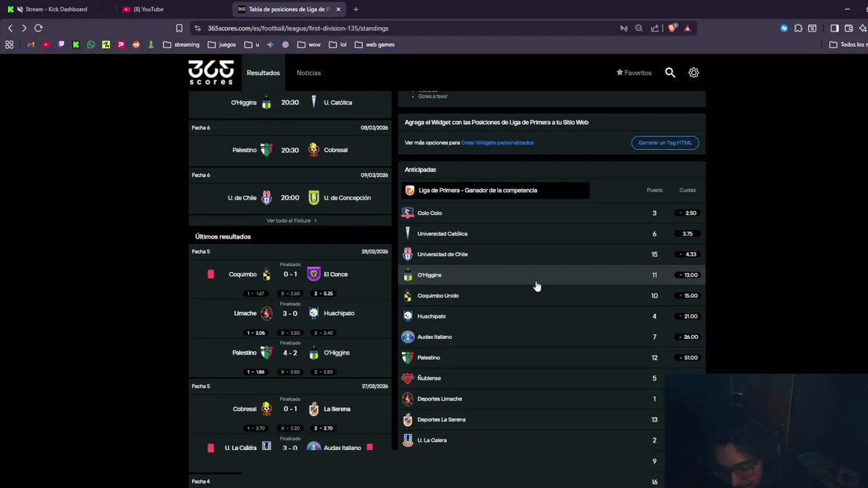Click the address bar URL field
The height and width of the screenshot is (488, 868).
pos(407,28)
